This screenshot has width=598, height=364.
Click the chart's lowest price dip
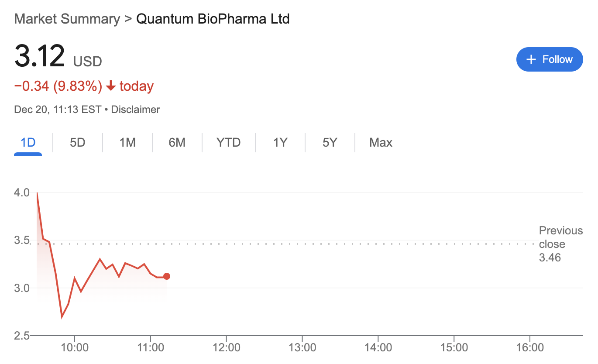[62, 316]
